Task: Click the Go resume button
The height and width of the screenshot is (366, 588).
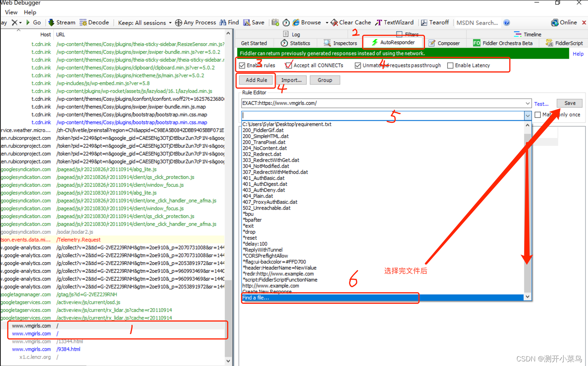Action: [x=33, y=23]
